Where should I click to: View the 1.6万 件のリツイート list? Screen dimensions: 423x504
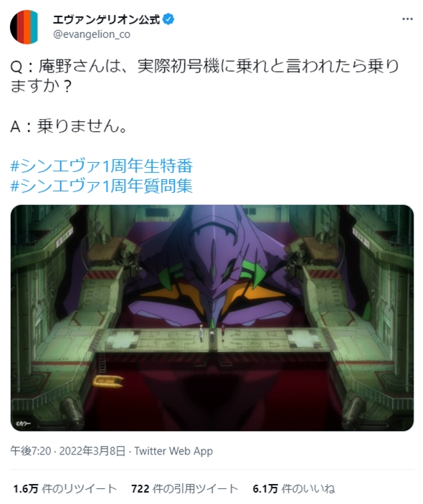point(65,488)
